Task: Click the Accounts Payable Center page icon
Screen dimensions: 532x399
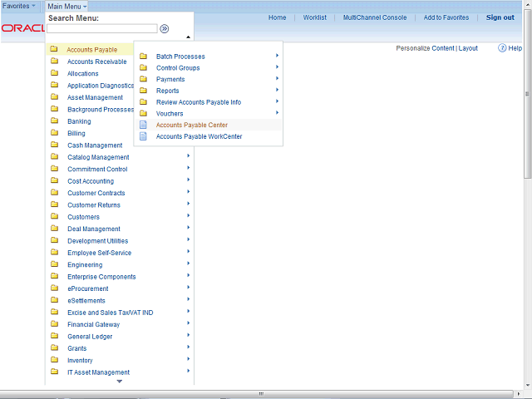Action: (x=143, y=125)
